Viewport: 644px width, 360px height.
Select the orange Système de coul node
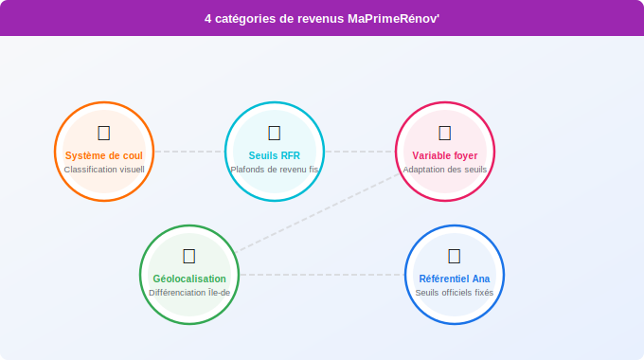(104, 152)
